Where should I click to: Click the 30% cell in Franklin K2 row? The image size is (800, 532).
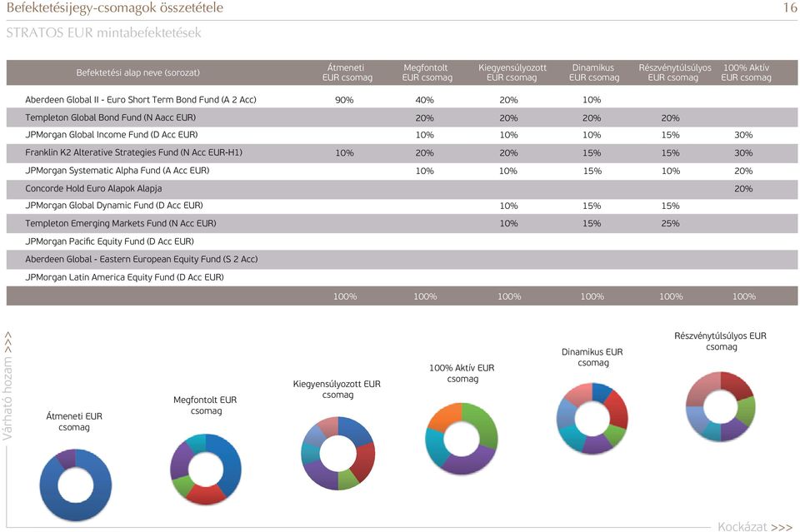(743, 153)
